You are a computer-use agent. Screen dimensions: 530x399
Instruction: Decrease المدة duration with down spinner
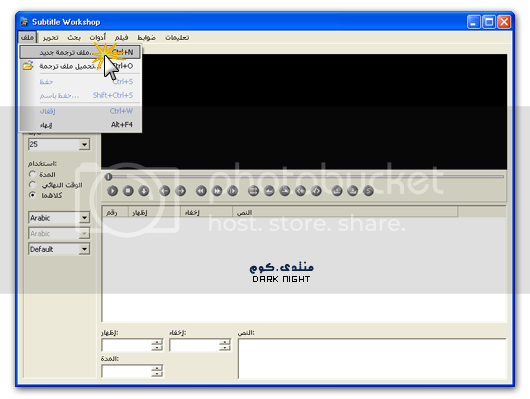157,374
